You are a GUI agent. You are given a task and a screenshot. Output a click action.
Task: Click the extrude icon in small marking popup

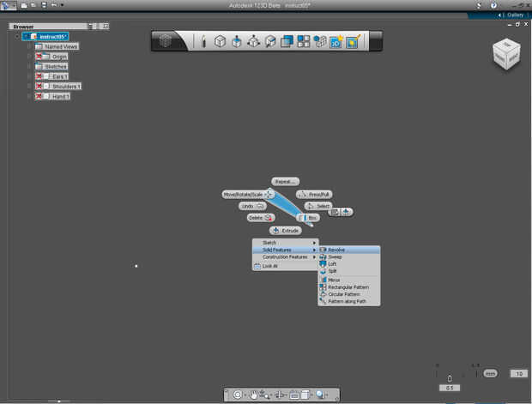click(x=346, y=213)
